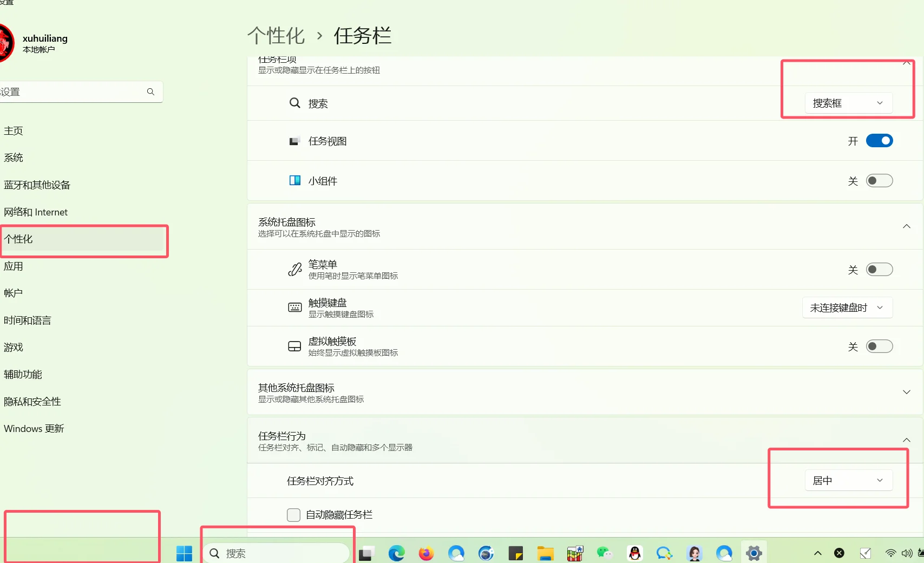Viewport: 924px width, 563px height.
Task: Launch Microsoft Edge from the taskbar
Action: pyautogui.click(x=396, y=553)
